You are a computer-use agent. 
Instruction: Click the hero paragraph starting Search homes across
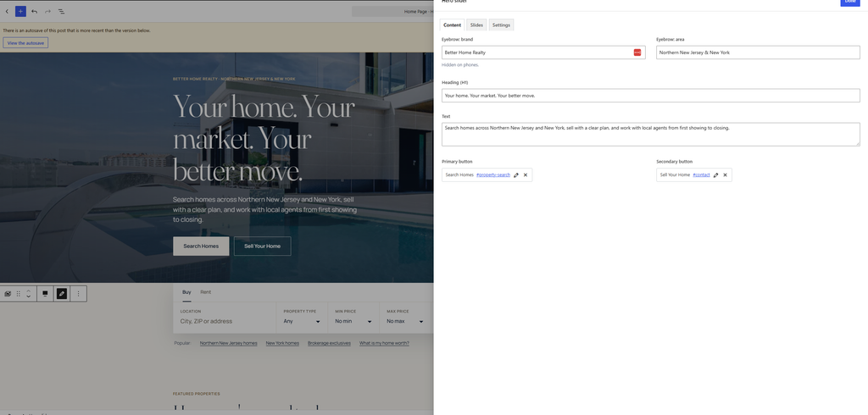pyautogui.click(x=264, y=210)
